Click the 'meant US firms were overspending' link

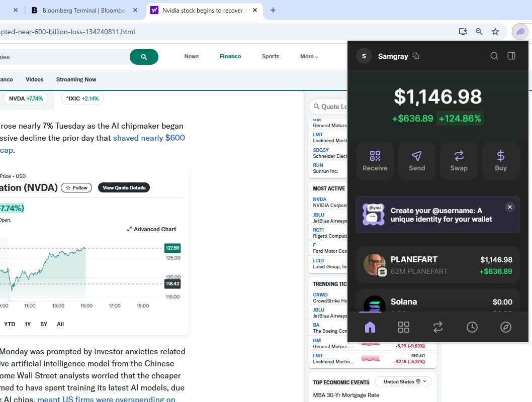pos(107,399)
